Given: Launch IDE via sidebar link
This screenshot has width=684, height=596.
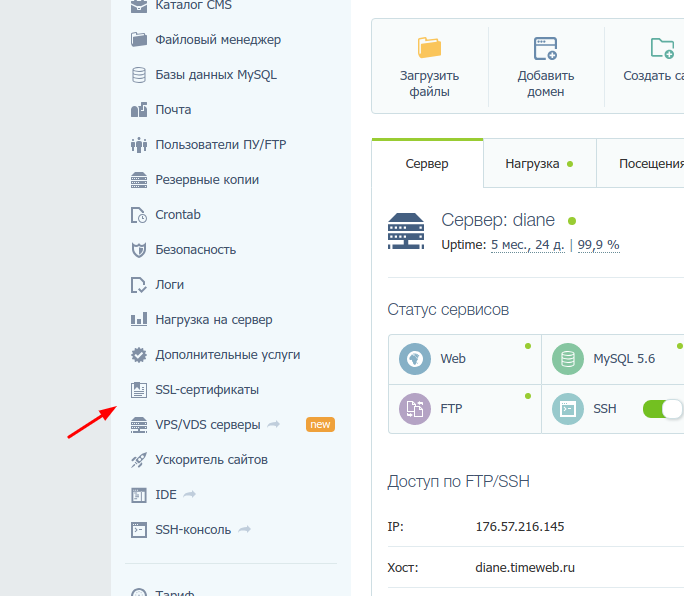Looking at the screenshot, I should pyautogui.click(x=166, y=495).
